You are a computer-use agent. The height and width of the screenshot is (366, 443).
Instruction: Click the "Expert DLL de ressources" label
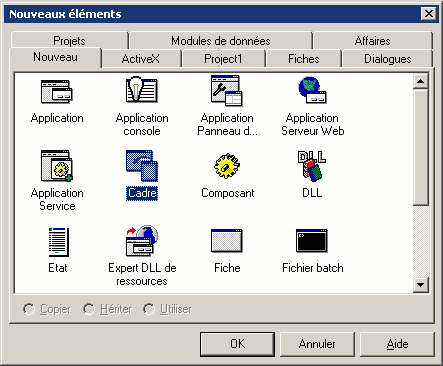(142, 274)
